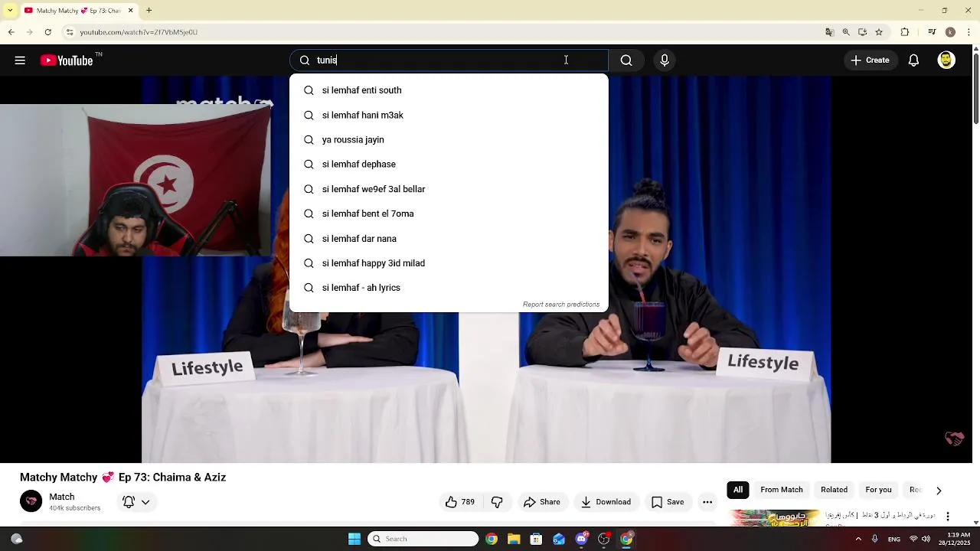Open Outlook from taskbar

tap(559, 539)
